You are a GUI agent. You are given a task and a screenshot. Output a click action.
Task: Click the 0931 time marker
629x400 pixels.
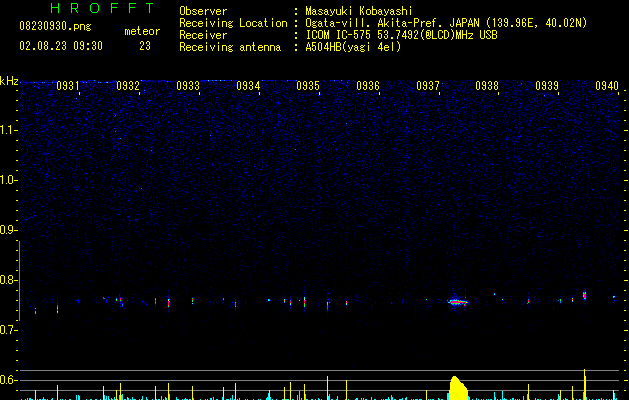click(x=67, y=86)
